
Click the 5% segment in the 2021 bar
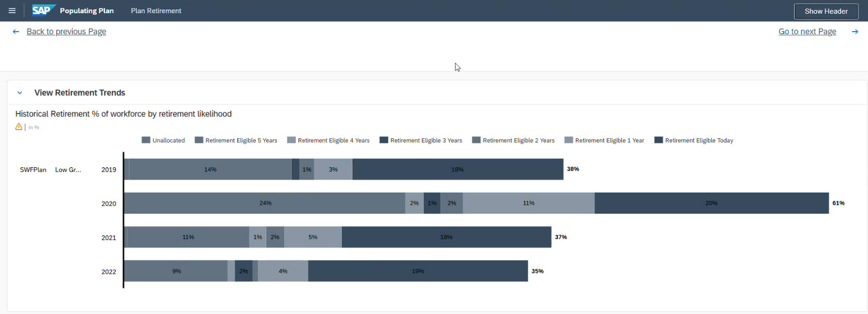click(x=313, y=237)
